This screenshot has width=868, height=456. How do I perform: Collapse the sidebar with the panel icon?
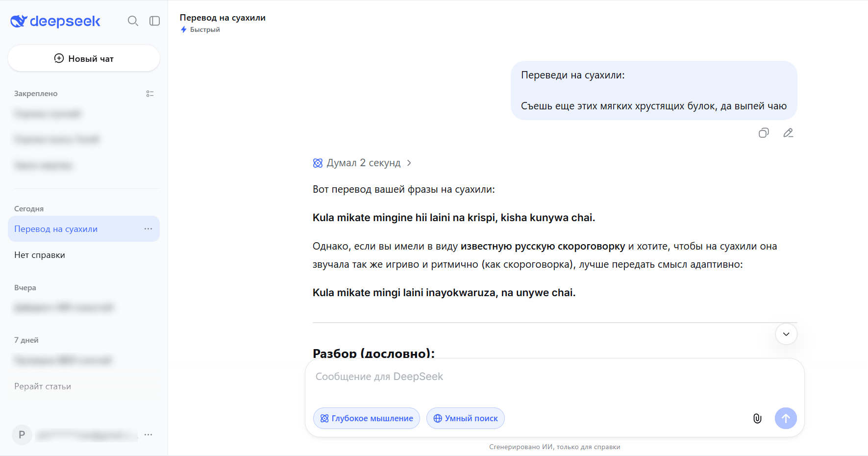pos(155,21)
